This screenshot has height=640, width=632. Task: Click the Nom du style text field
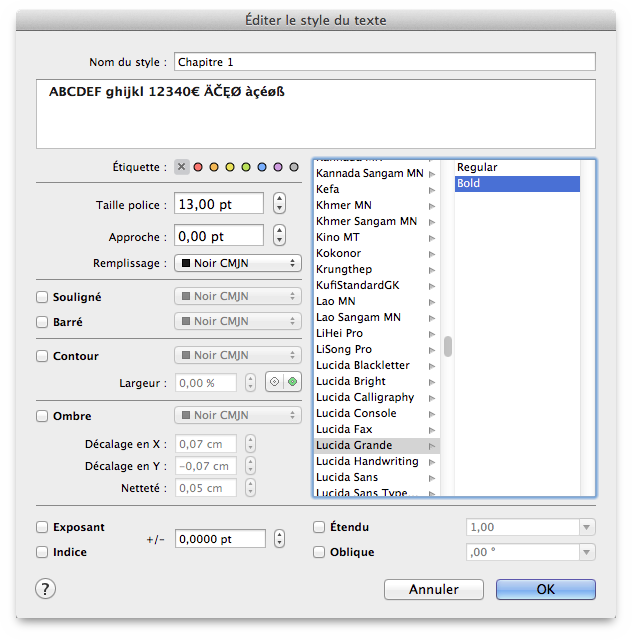click(x=384, y=62)
